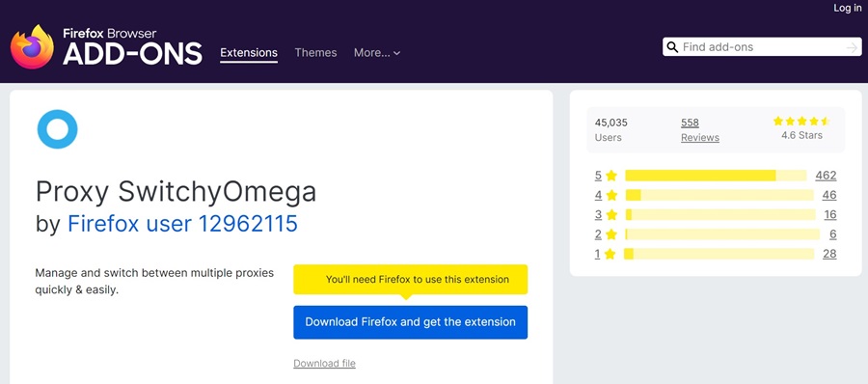
Task: Open the Extensions tab
Action: coord(249,53)
